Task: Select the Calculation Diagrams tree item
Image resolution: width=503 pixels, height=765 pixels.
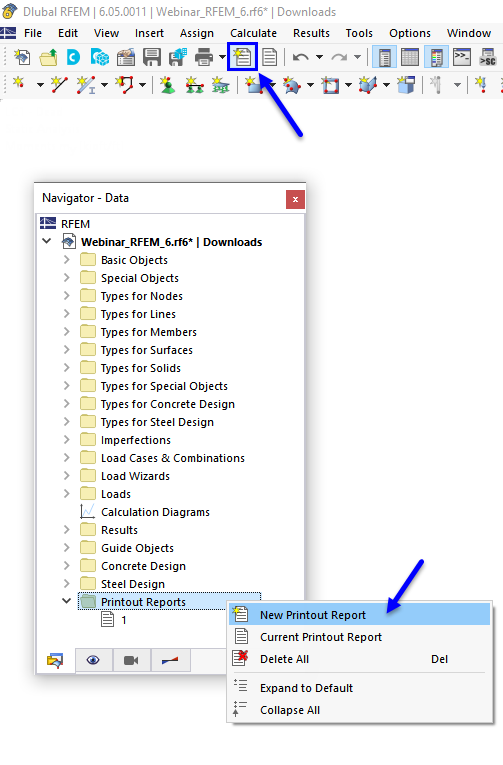Action: [155, 512]
